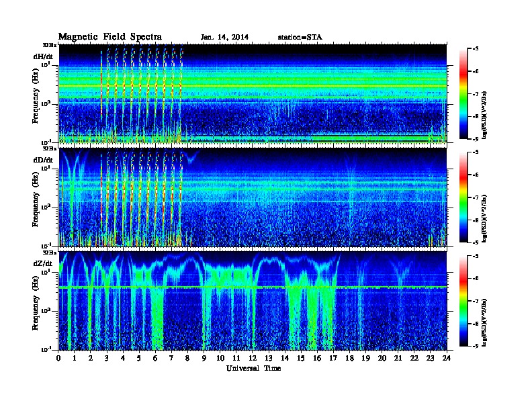Click the -5 value on dZ/dt colorbar
The height and width of the screenshot is (411, 532).
tap(476, 256)
